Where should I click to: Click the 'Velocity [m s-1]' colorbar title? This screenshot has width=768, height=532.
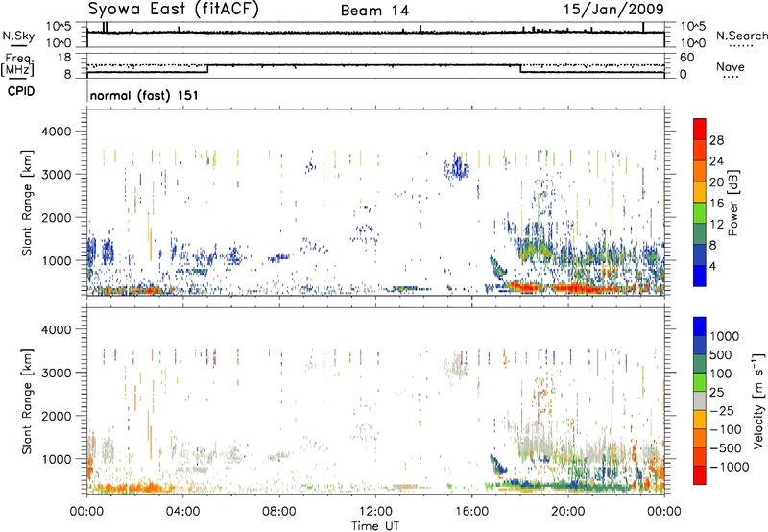pyautogui.click(x=758, y=400)
